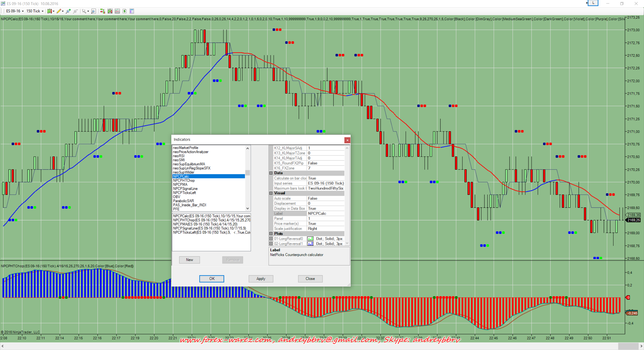The image size is (644, 350).
Task: Click the 02-LongReversal1 blue plot swatch
Action: point(310,244)
